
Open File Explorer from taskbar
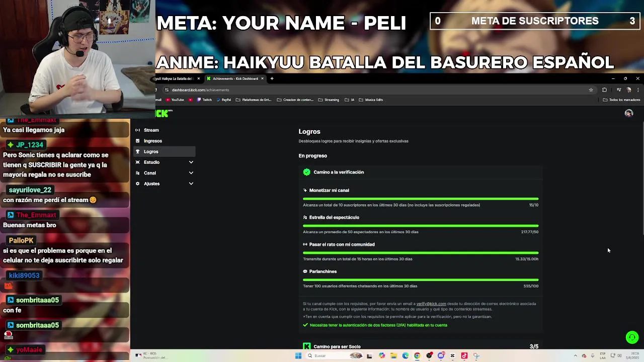(x=393, y=355)
